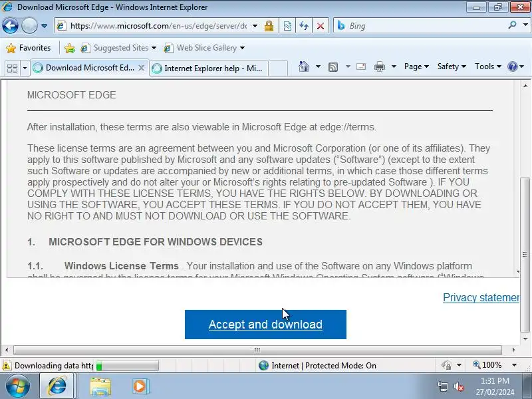Toggle the Compatibility View icon
532x399 pixels.
tap(287, 26)
